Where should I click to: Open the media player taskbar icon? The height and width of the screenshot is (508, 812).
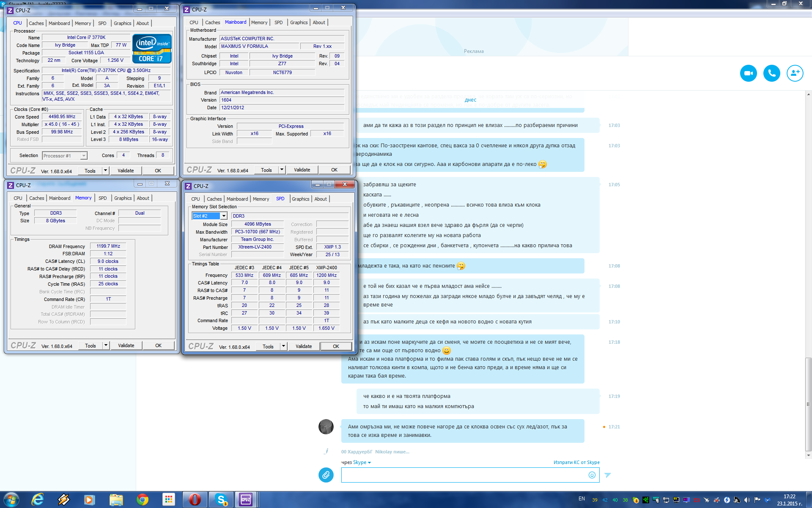[x=89, y=500]
